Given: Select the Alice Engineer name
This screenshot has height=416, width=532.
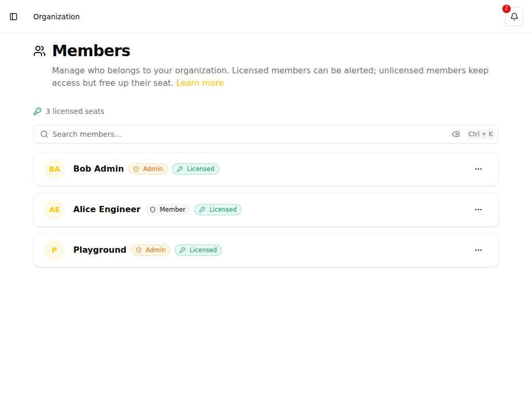Looking at the screenshot, I should [x=107, y=209].
